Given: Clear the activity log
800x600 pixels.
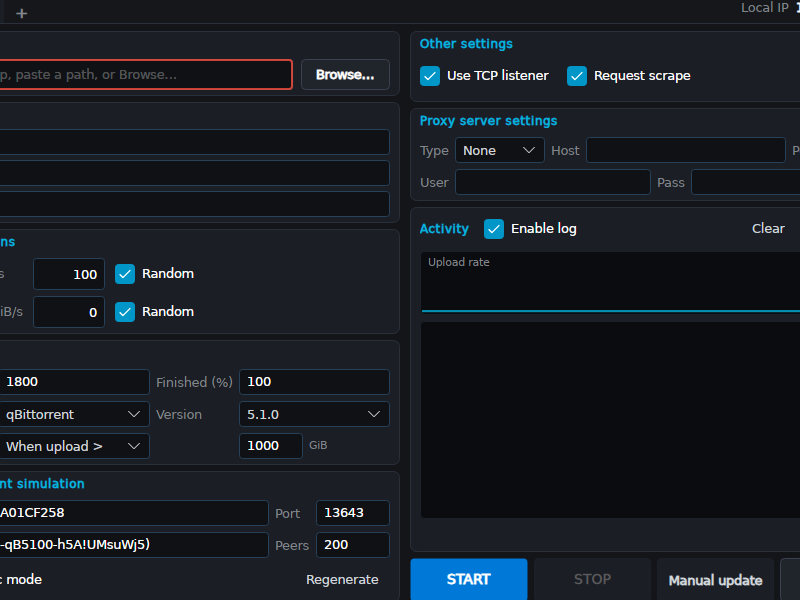Looking at the screenshot, I should point(768,229).
